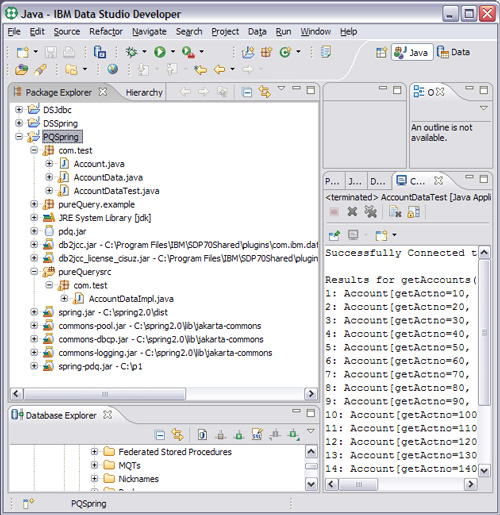This screenshot has width=500, height=515.
Task: Click Package Explorer horizontal scrollbar thumb
Action: click(x=105, y=394)
